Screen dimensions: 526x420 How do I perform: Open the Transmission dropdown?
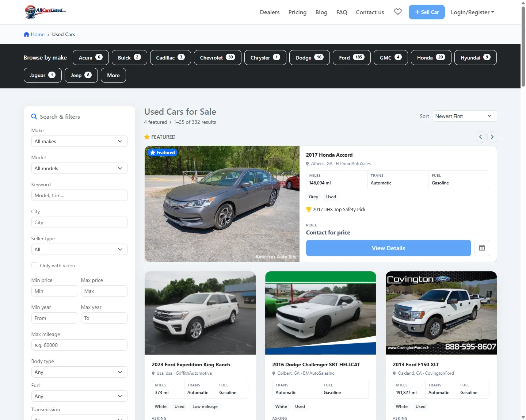coord(80,417)
